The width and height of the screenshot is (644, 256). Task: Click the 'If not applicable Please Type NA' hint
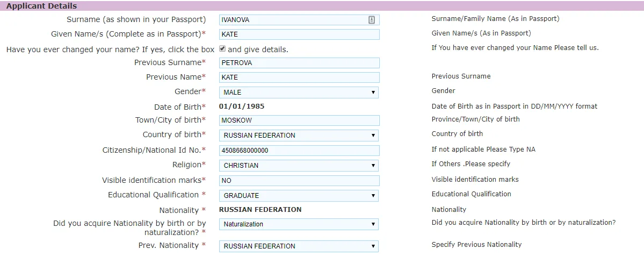[483, 149]
